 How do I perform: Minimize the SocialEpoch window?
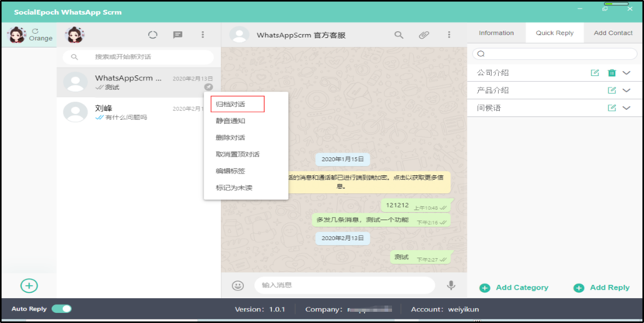[x=580, y=9]
